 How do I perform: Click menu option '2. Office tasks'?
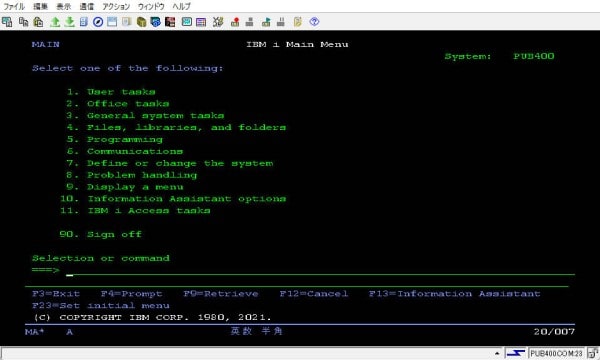coord(118,104)
